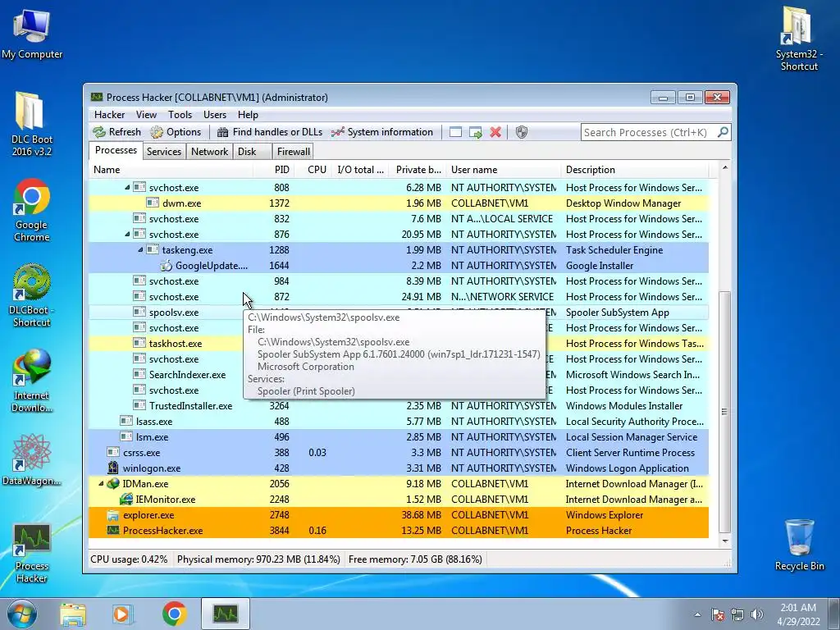Screen dimensions: 840x630
Task: Click the Refresh toolbar button
Action: click(x=116, y=132)
